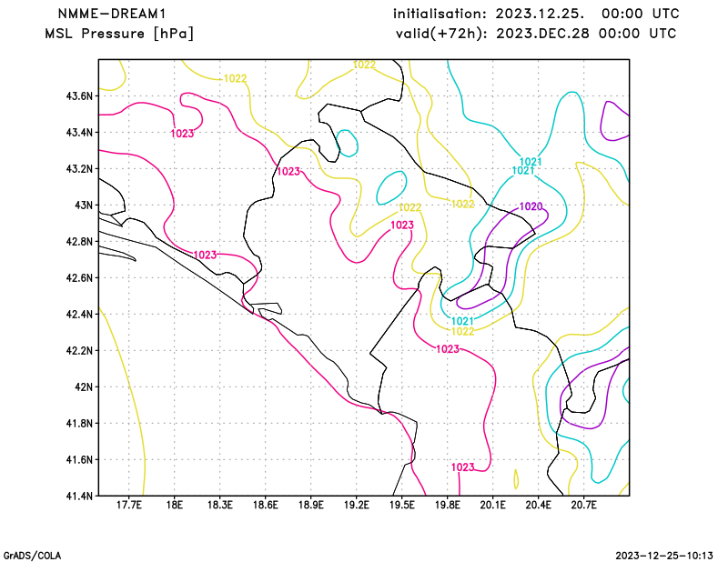Click the 42.4N latitude label
The width and height of the screenshot is (728, 562).
click(x=79, y=314)
